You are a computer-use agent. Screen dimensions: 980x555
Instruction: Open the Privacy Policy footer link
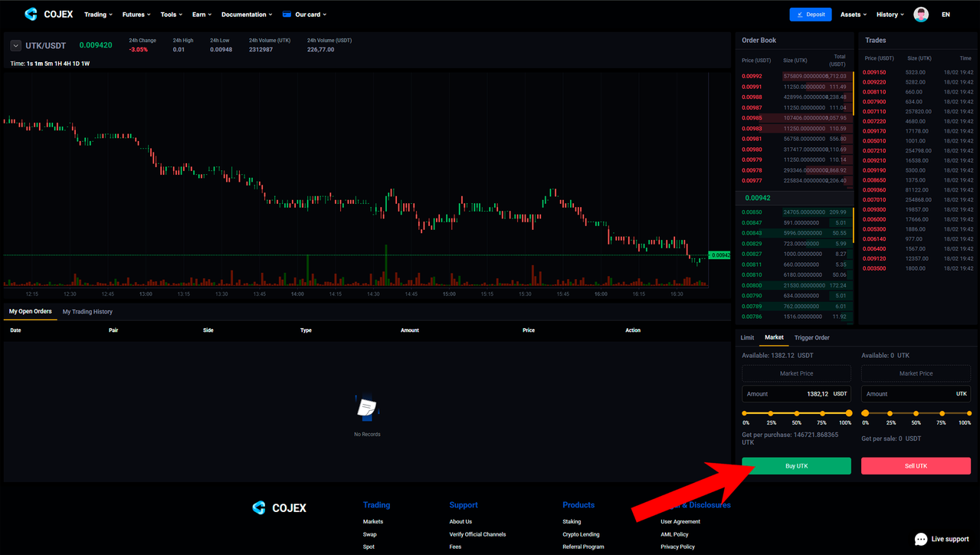[677, 547]
